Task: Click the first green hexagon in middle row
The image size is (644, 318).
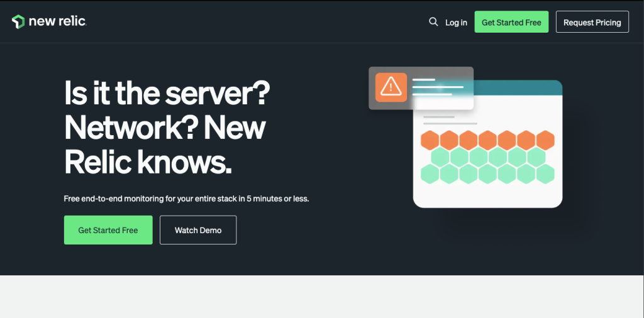Action: coord(440,156)
